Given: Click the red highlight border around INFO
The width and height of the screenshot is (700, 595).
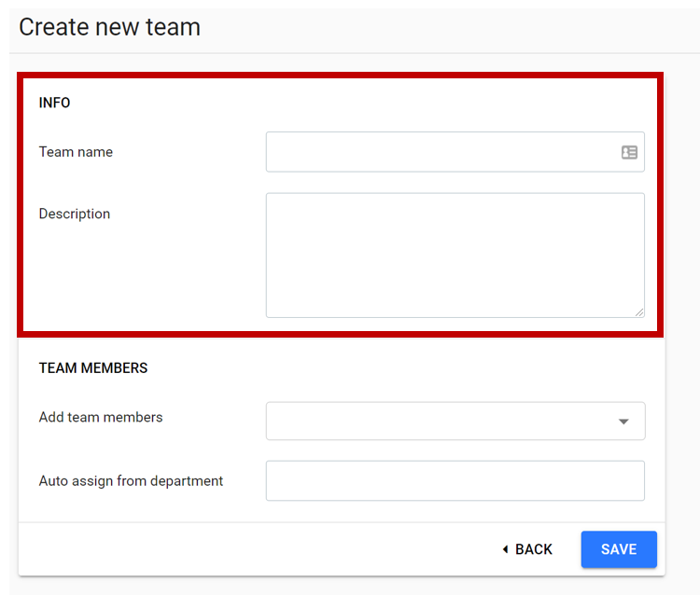Looking at the screenshot, I should (340, 75).
